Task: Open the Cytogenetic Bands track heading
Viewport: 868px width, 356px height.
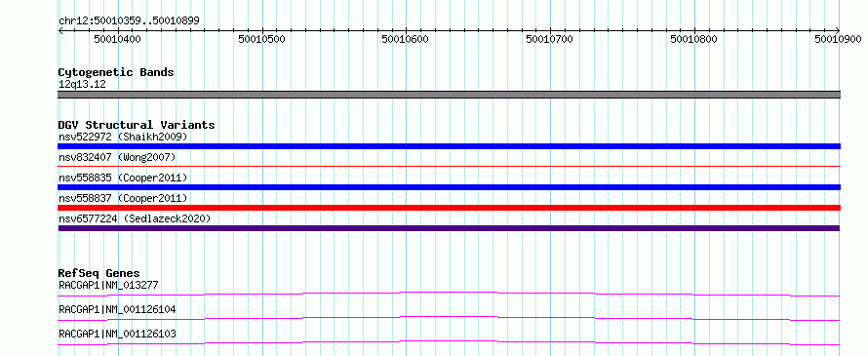Action: pyautogui.click(x=116, y=72)
